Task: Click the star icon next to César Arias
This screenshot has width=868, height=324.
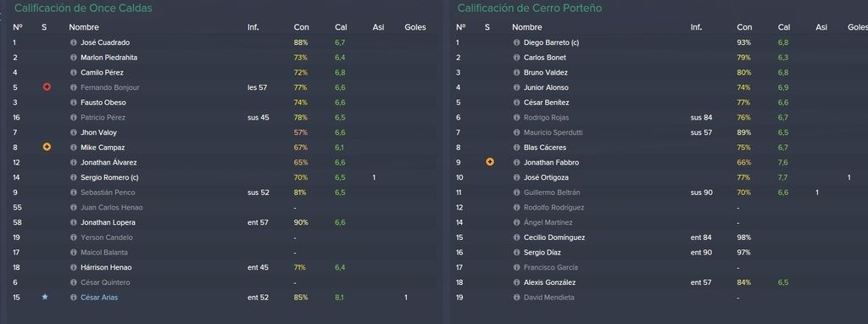Action: coord(45,297)
